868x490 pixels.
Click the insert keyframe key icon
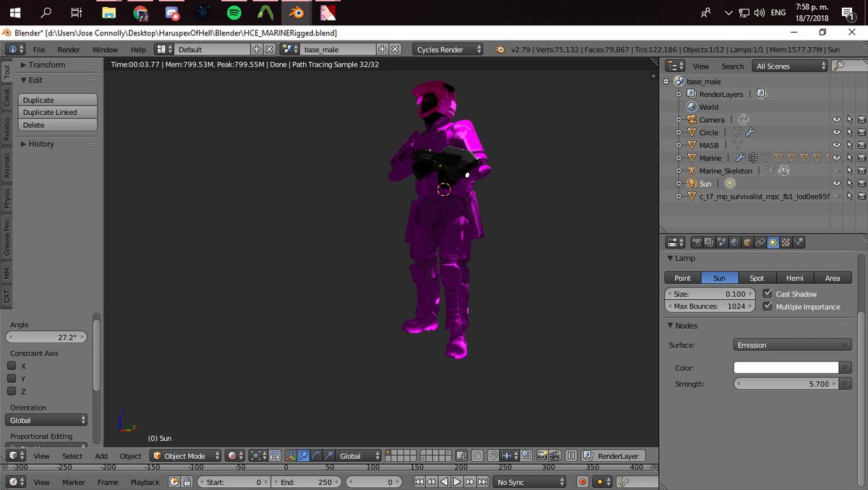(x=623, y=482)
